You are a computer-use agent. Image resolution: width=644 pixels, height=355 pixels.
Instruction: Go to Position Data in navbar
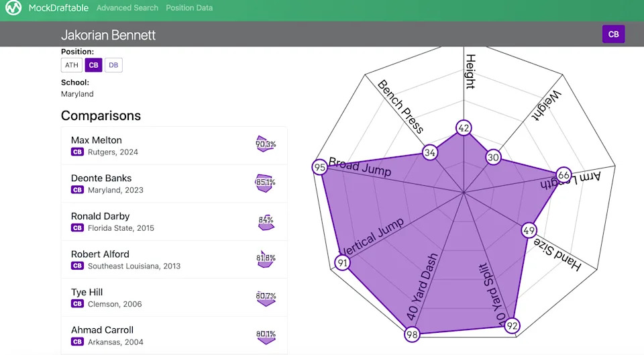click(189, 8)
